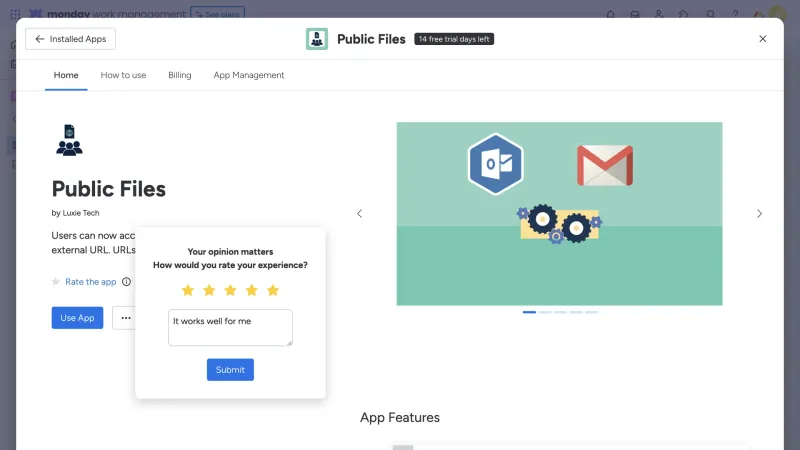Image resolution: width=800 pixels, height=450 pixels.
Task: Open the three-dot more options menu
Action: 124,318
